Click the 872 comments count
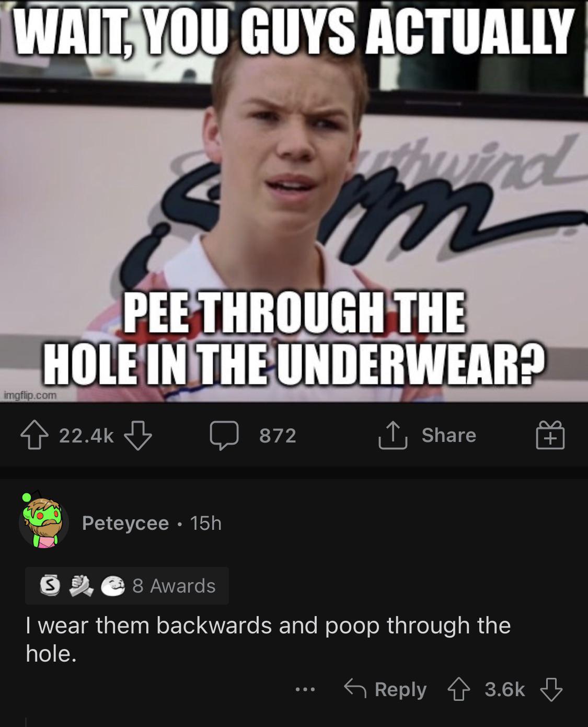 point(278,436)
